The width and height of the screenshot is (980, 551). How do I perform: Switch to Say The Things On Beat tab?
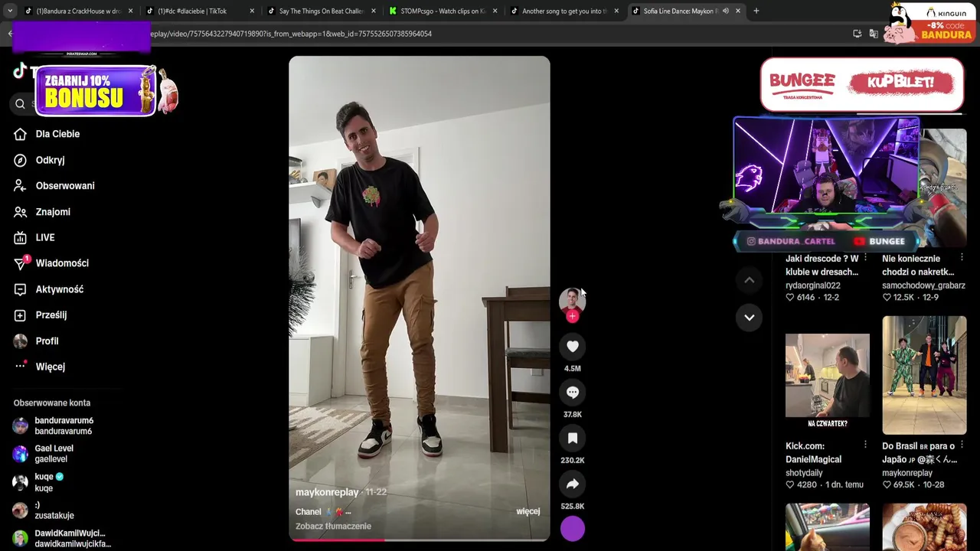pyautogui.click(x=320, y=11)
